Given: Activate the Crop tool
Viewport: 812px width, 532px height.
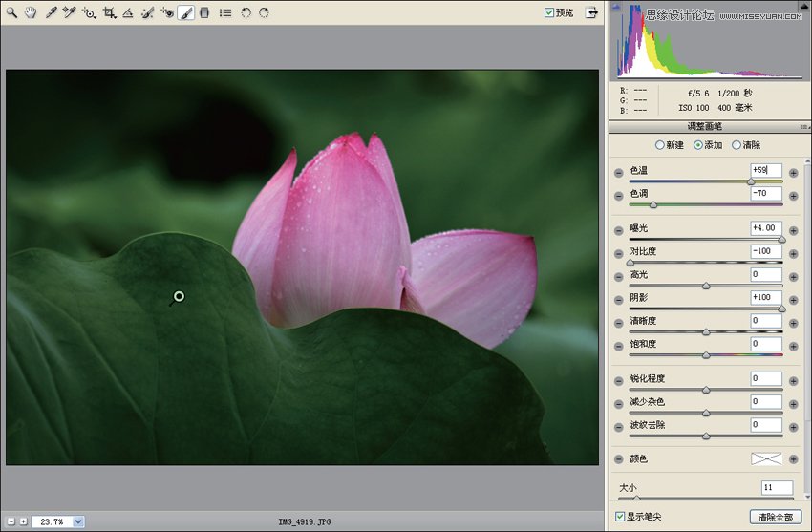Looking at the screenshot, I should click(108, 12).
